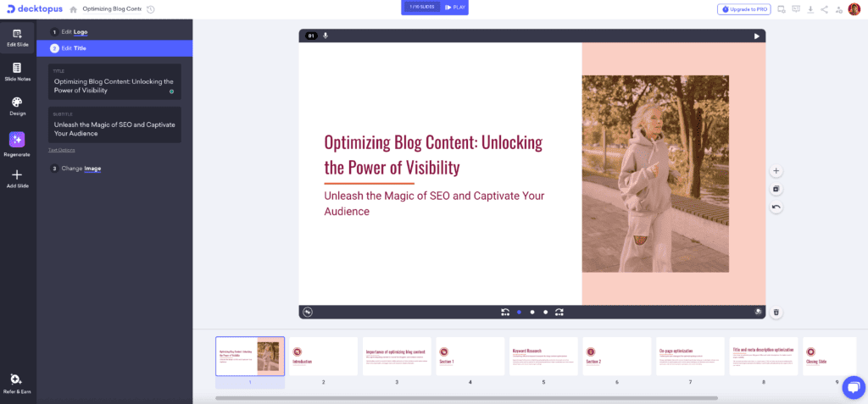Click the share icon in top bar
This screenshot has height=404, width=868.
(825, 9)
